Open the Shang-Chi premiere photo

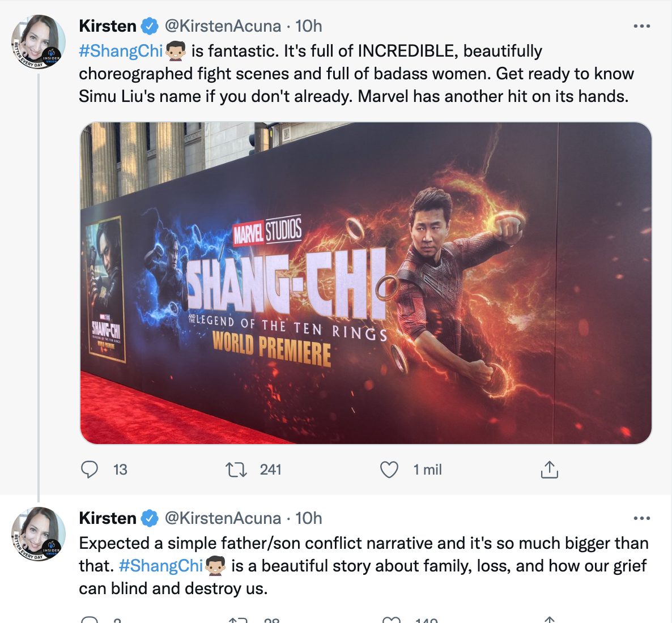[x=365, y=283]
